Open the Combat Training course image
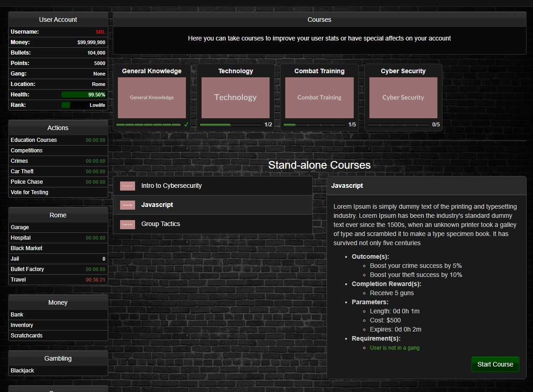This screenshot has width=533, height=392. point(319,97)
